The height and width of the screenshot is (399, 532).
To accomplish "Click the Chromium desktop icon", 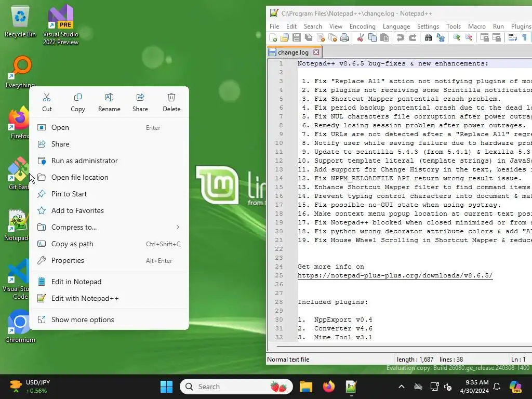I will tap(20, 326).
